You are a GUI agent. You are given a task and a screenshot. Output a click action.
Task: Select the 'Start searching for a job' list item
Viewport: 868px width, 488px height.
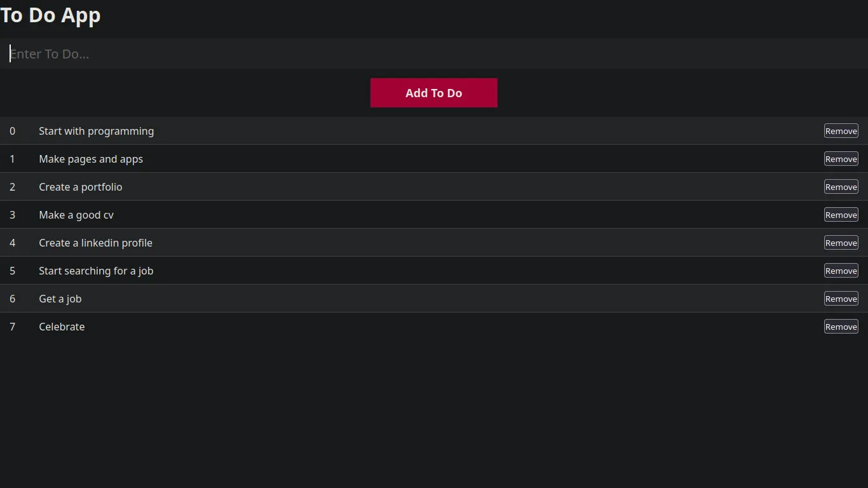tap(96, 271)
